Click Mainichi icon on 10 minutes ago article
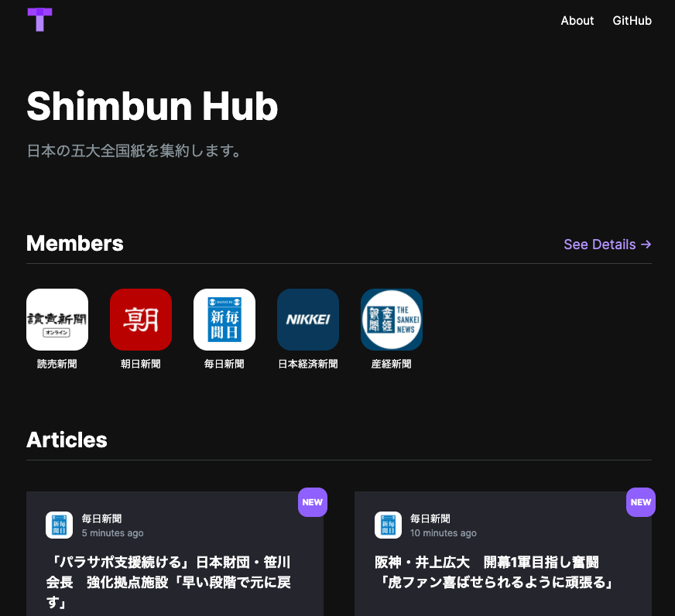This screenshot has width=675, height=616. [x=388, y=525]
